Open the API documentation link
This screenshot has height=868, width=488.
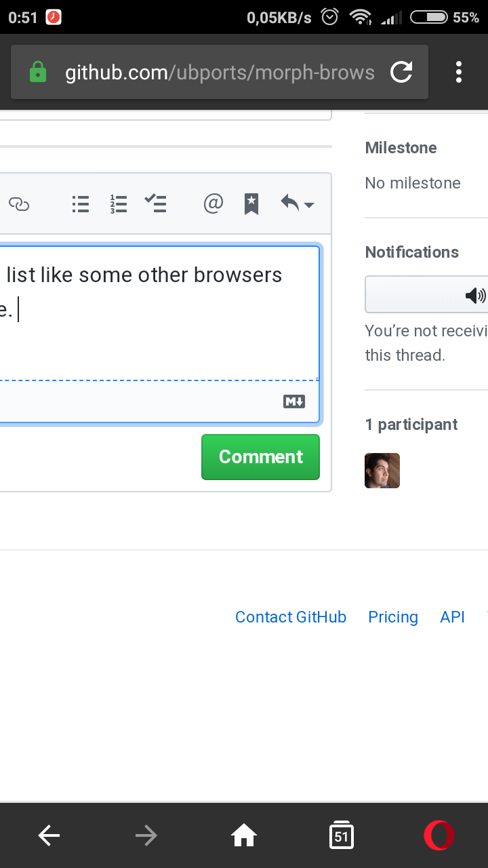[452, 617]
